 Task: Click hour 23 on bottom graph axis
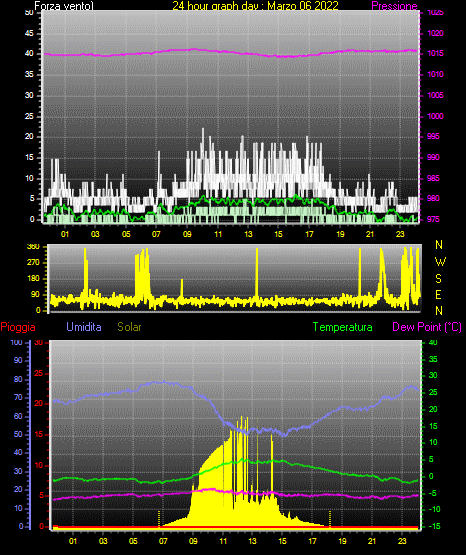point(402,541)
